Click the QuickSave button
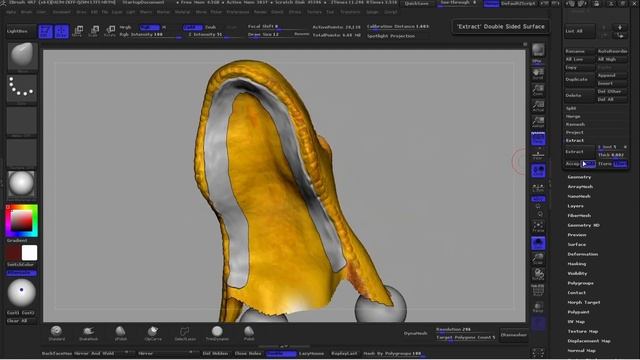 (417, 3)
